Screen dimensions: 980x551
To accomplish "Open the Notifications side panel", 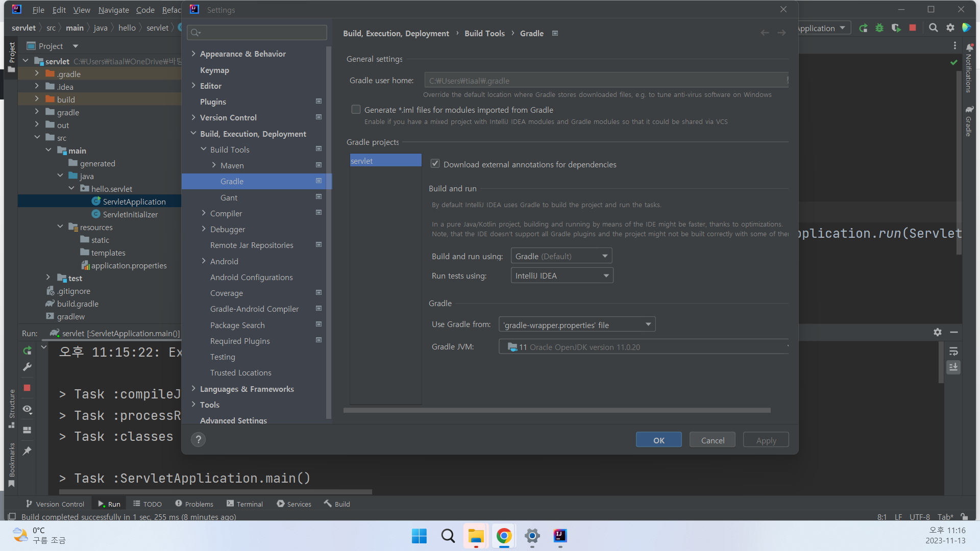I will pos(969,68).
